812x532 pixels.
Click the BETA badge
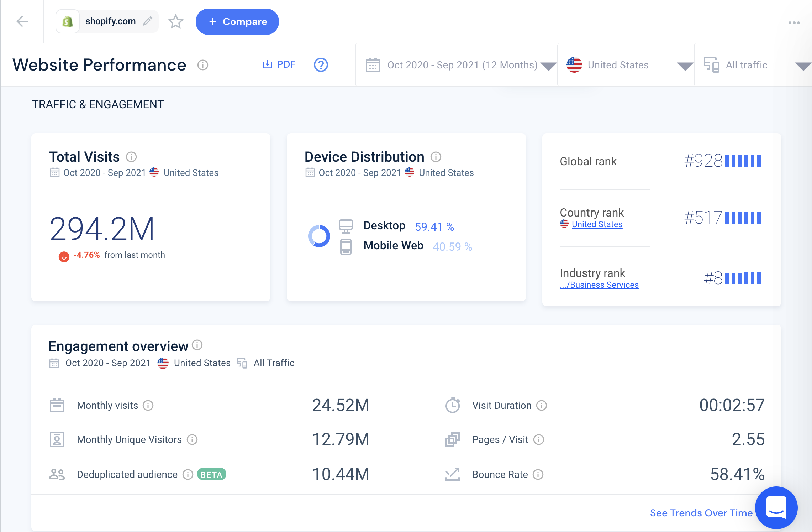211,474
